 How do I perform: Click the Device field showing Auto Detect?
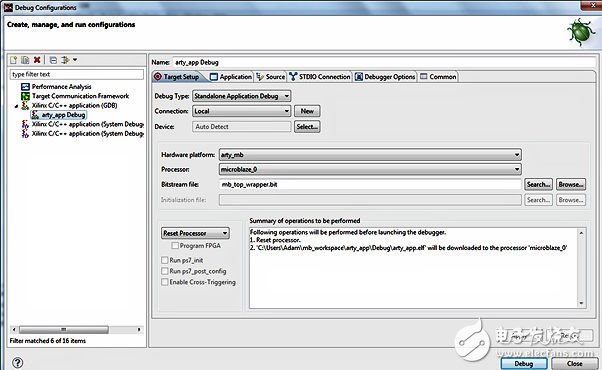click(241, 127)
